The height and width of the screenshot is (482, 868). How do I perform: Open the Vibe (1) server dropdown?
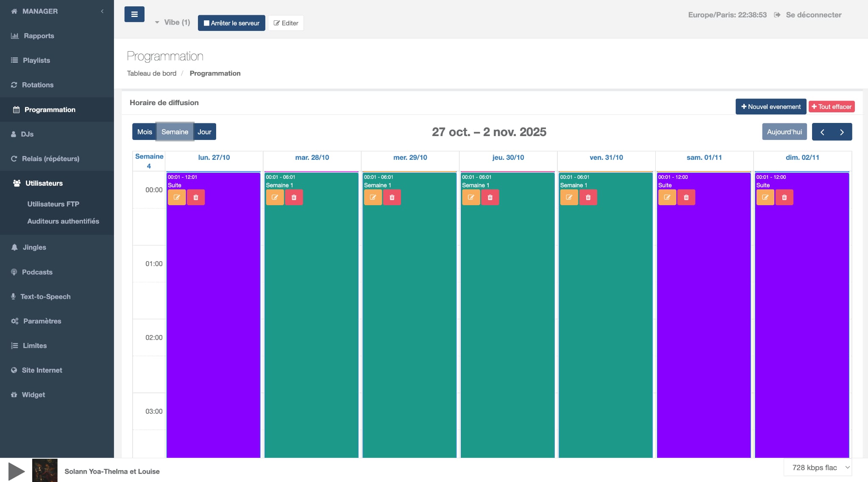[x=173, y=22]
